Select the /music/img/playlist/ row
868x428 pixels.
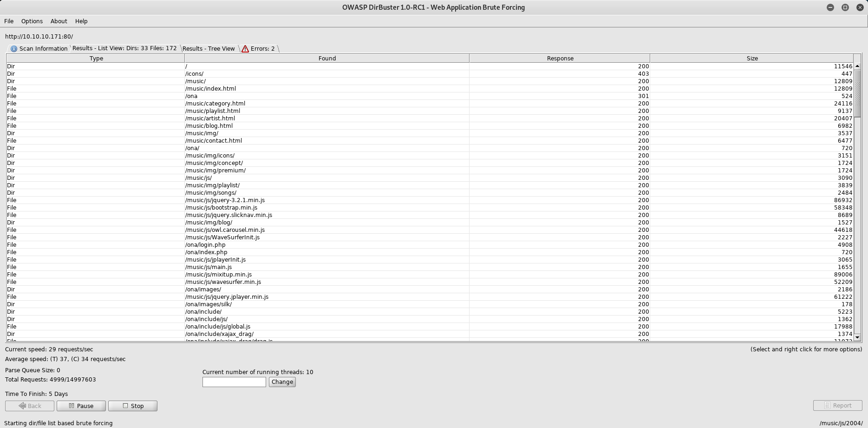pyautogui.click(x=430, y=185)
